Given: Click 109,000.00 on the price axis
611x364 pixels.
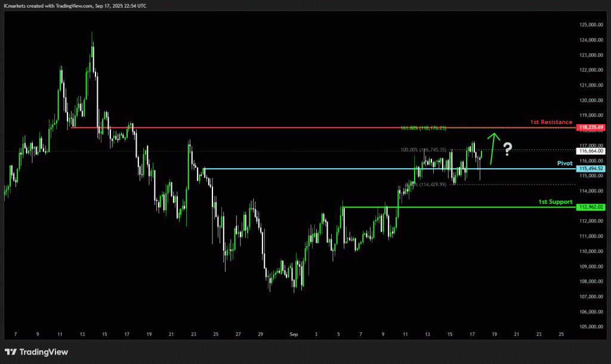Looking at the screenshot, I should tap(591, 267).
